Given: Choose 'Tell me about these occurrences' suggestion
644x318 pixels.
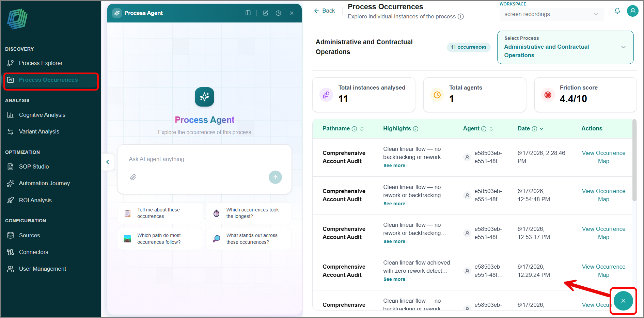Looking at the screenshot, I should coord(160,213).
